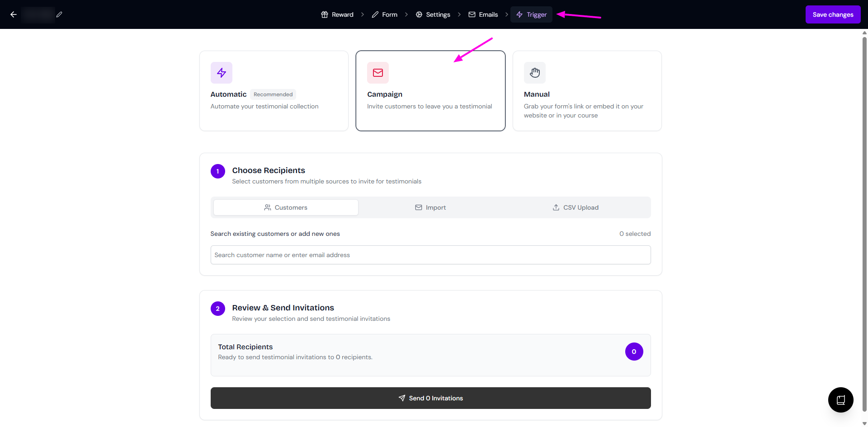This screenshot has width=868, height=427.
Task: Click the back arrow icon
Action: [x=14, y=14]
